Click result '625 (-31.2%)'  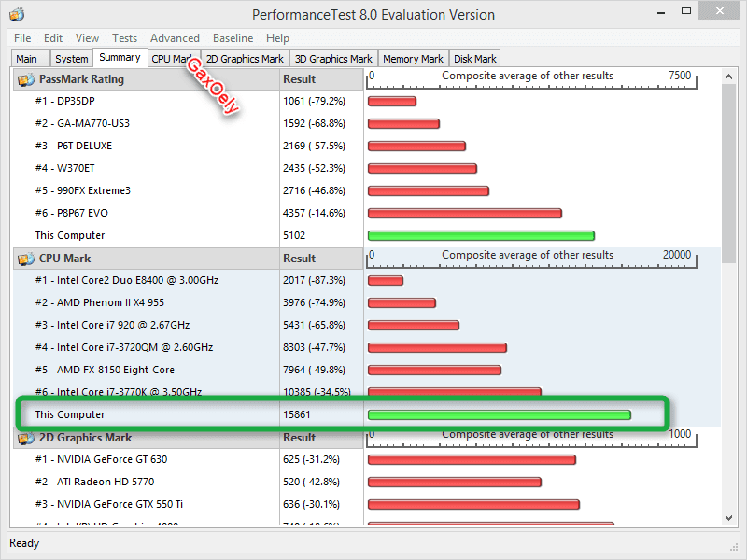(x=311, y=459)
